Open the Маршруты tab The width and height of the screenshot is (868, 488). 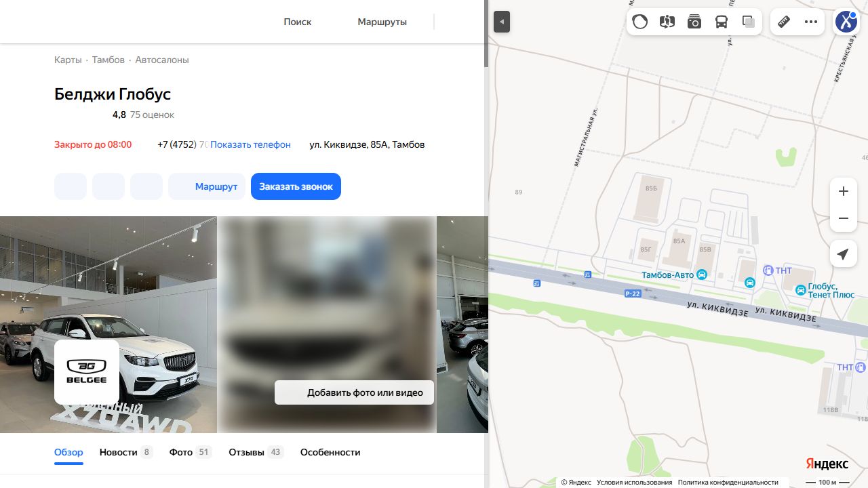(x=382, y=22)
